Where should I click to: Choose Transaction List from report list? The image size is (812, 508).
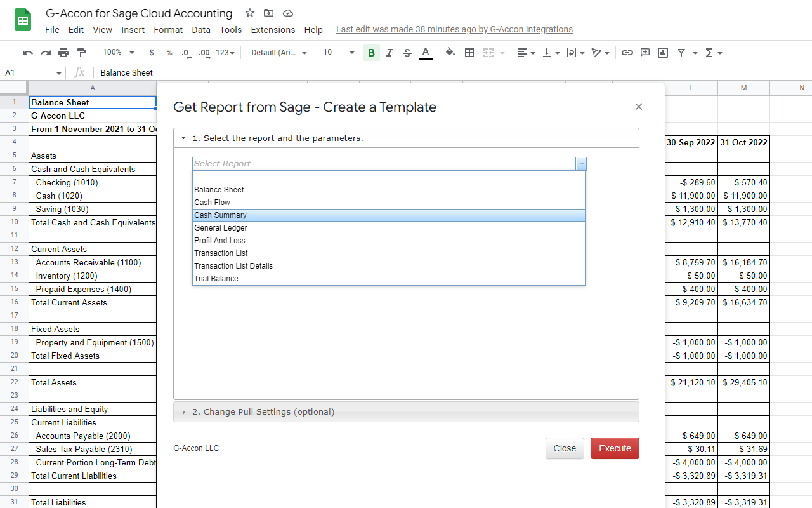(x=388, y=253)
